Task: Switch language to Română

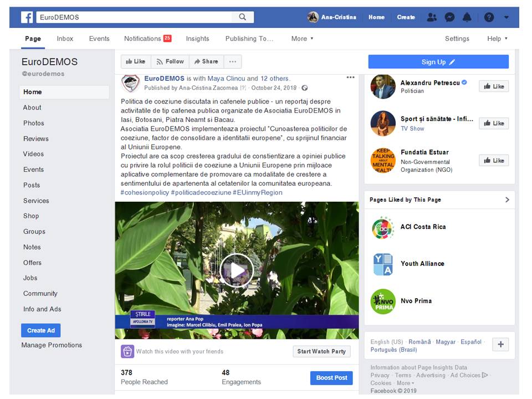Action: [420, 342]
